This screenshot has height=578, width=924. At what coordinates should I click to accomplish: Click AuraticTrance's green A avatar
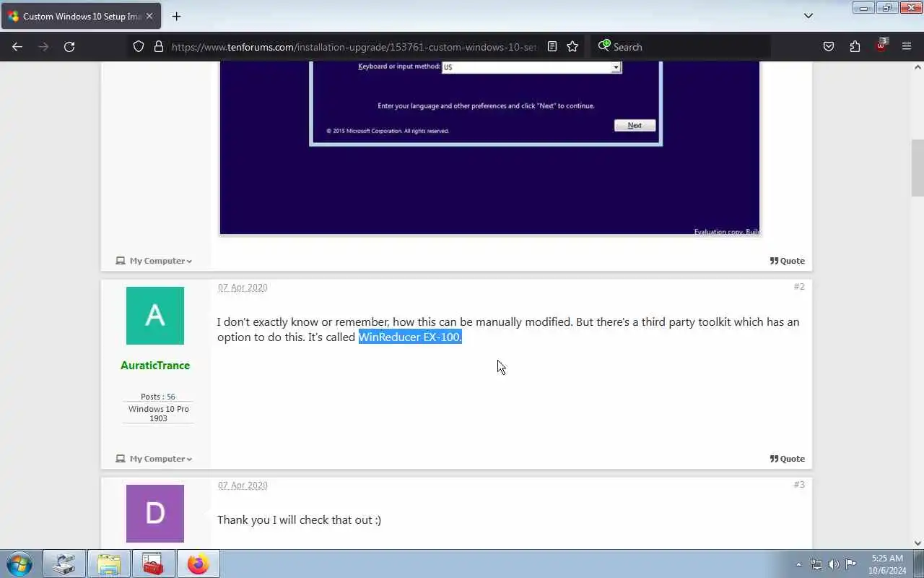click(x=155, y=316)
